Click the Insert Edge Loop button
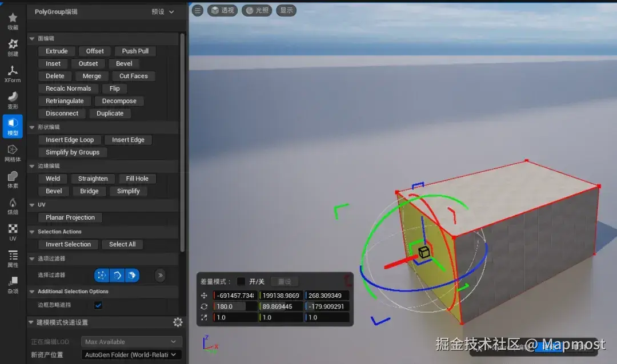 pos(70,140)
